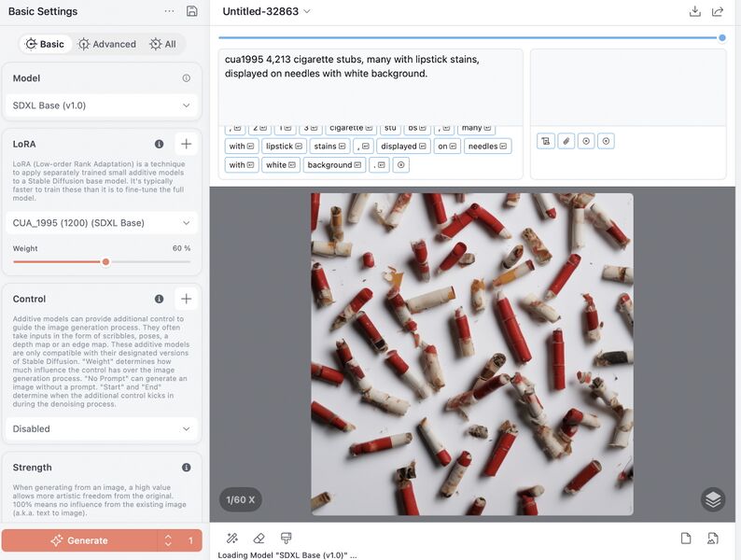The width and height of the screenshot is (741, 560).
Task: Click the save settings floppy disk icon
Action: coord(192,11)
